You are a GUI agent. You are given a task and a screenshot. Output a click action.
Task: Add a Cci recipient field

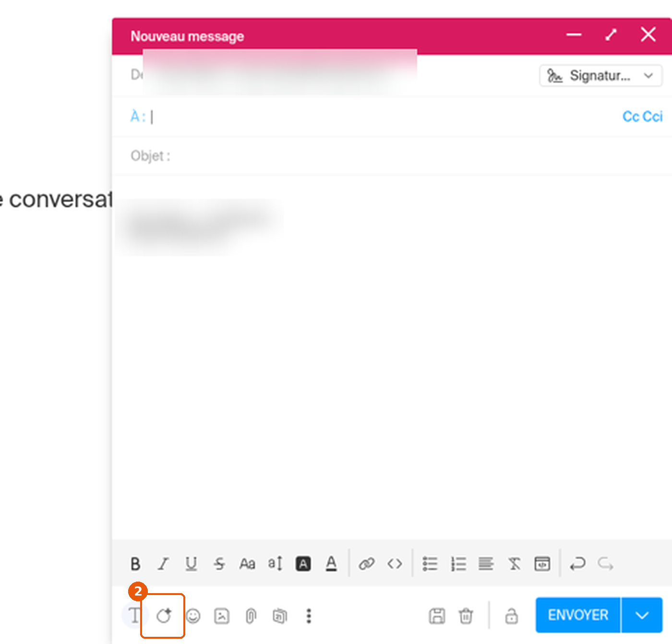(x=652, y=117)
